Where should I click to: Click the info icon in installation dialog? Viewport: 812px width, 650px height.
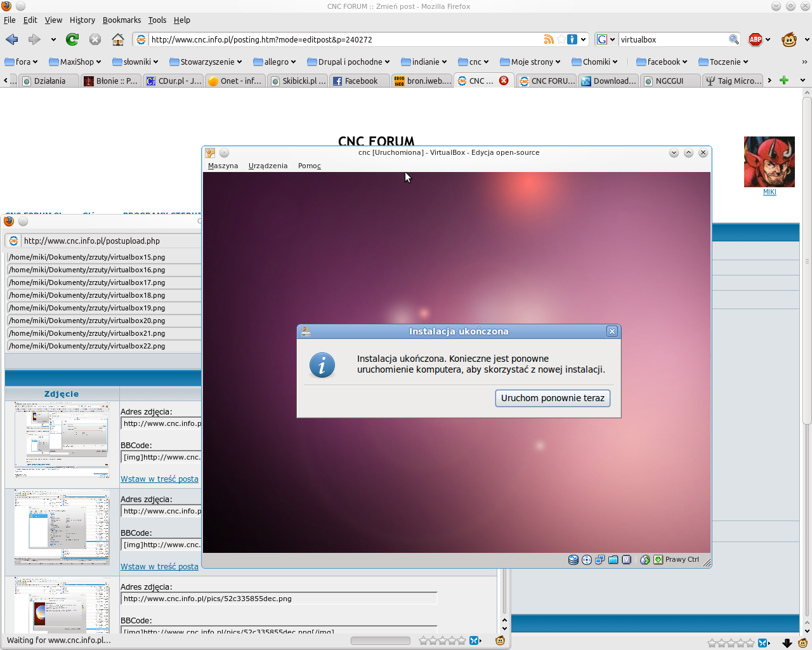point(322,365)
